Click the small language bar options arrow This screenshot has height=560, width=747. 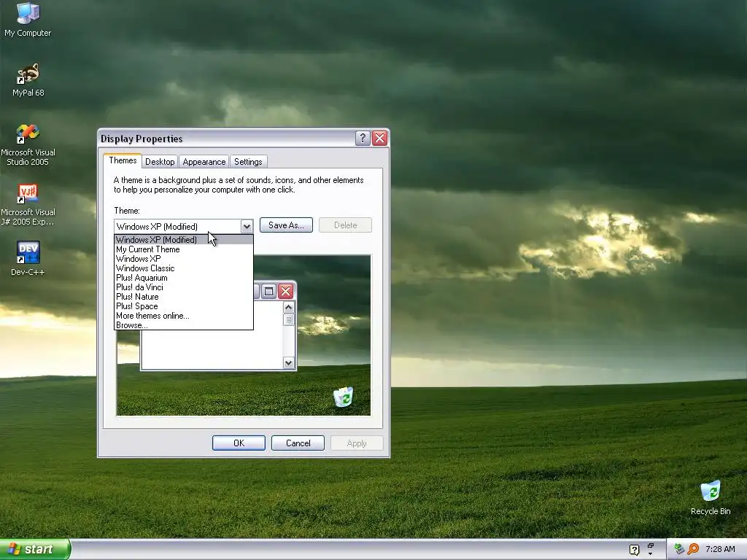(650, 554)
